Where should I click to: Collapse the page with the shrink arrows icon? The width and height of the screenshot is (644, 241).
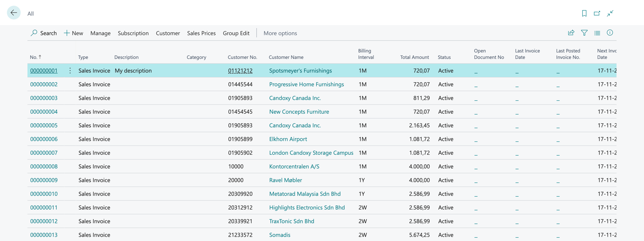[610, 13]
